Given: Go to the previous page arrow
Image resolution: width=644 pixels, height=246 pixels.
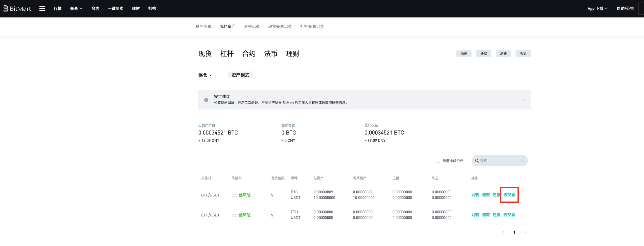Looking at the screenshot, I should point(503,232).
